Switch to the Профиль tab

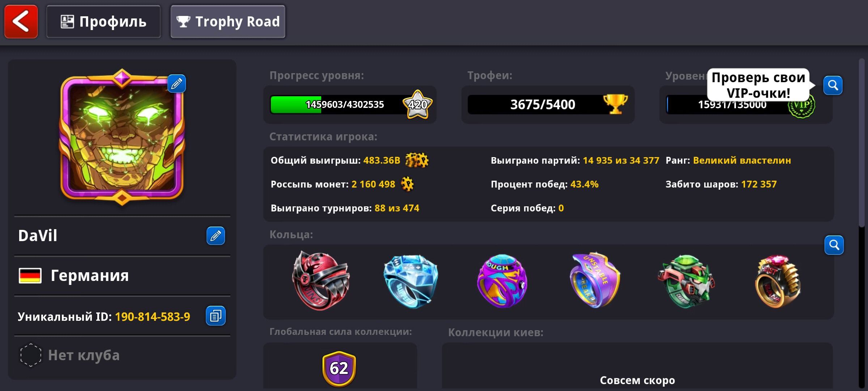[103, 22]
